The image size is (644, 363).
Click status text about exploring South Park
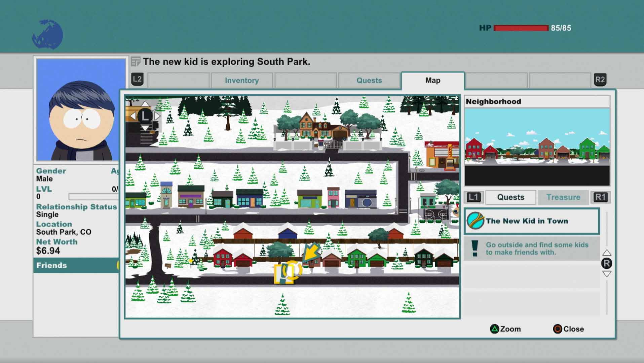point(227,62)
